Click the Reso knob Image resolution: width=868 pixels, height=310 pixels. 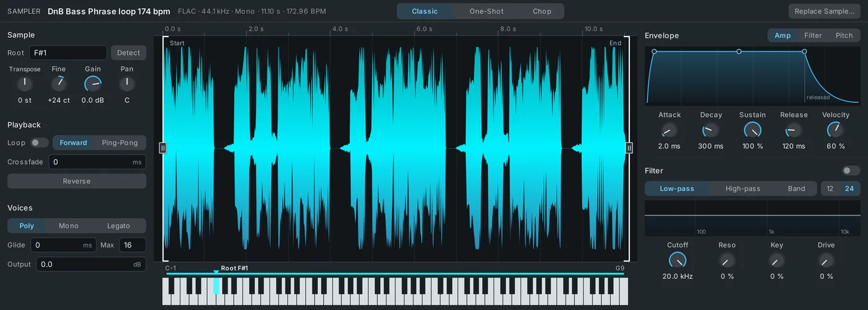click(727, 260)
